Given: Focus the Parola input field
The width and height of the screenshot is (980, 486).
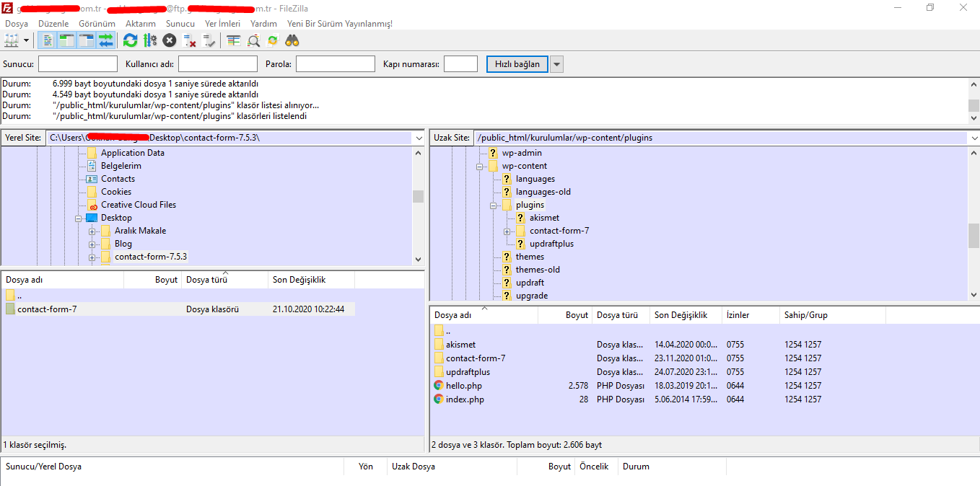Looking at the screenshot, I should (336, 64).
